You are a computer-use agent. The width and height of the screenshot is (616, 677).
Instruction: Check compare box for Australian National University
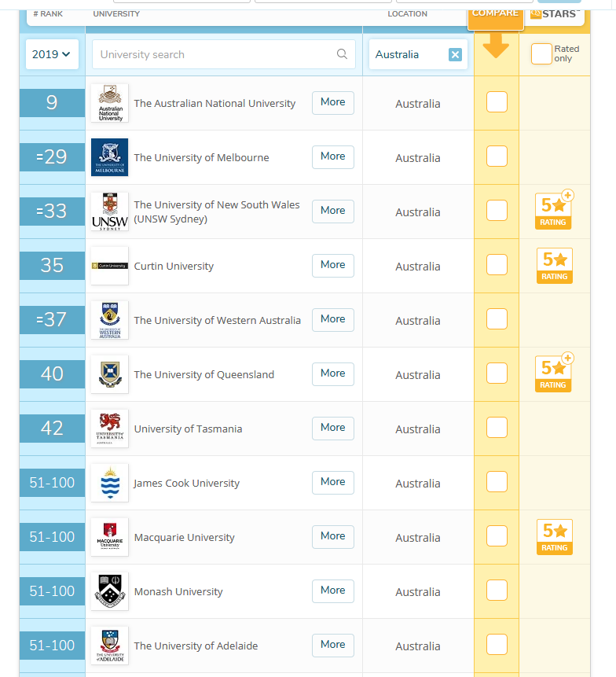(x=497, y=102)
